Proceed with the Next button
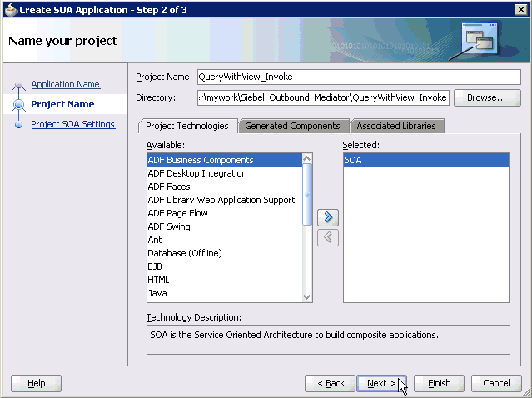Image resolution: width=532 pixels, height=398 pixels. pyautogui.click(x=381, y=383)
